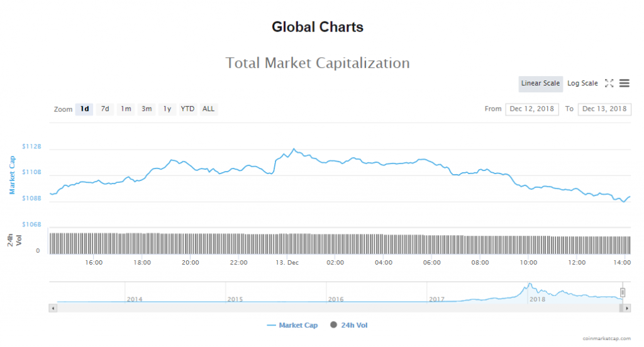Grab the navigator range handle
The width and height of the screenshot is (644, 347).
[623, 292]
